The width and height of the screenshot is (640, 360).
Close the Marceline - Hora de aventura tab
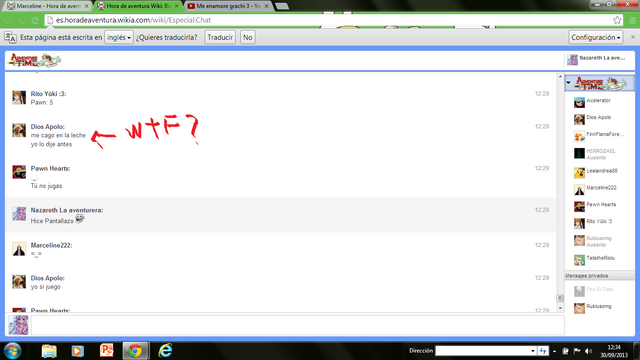87,6
